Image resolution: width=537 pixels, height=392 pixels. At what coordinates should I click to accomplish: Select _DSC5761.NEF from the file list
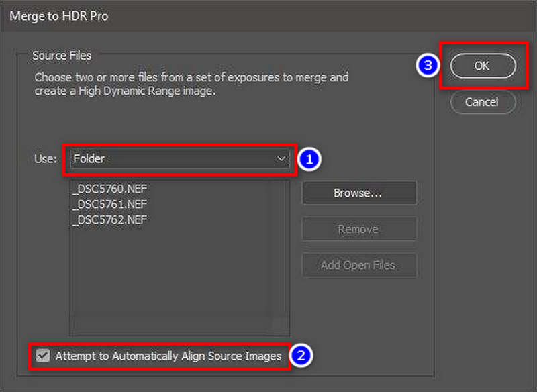click(x=109, y=204)
